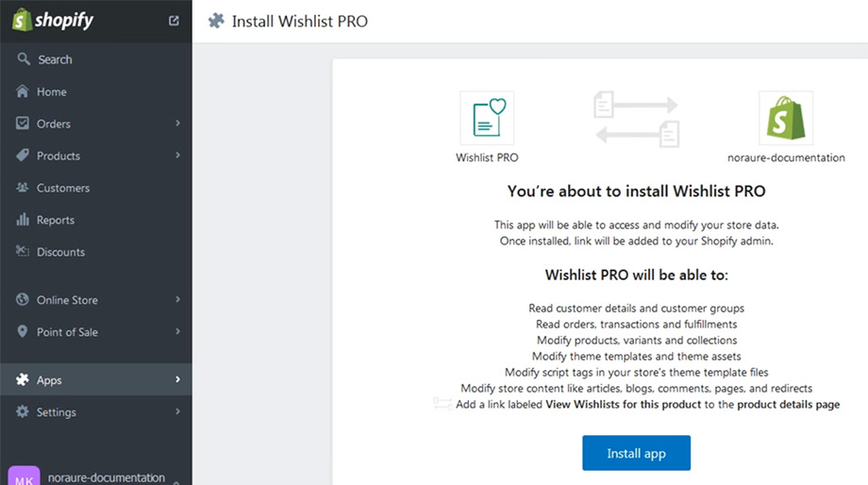Click the Wishlist PRO label under app icon
The image size is (868, 485).
coord(487,158)
